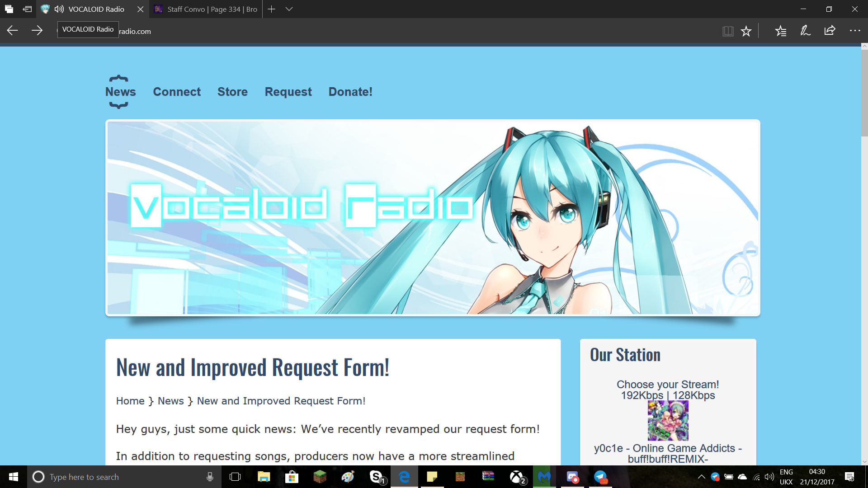Open the volume control in the tray
The height and width of the screenshot is (488, 868).
769,477
